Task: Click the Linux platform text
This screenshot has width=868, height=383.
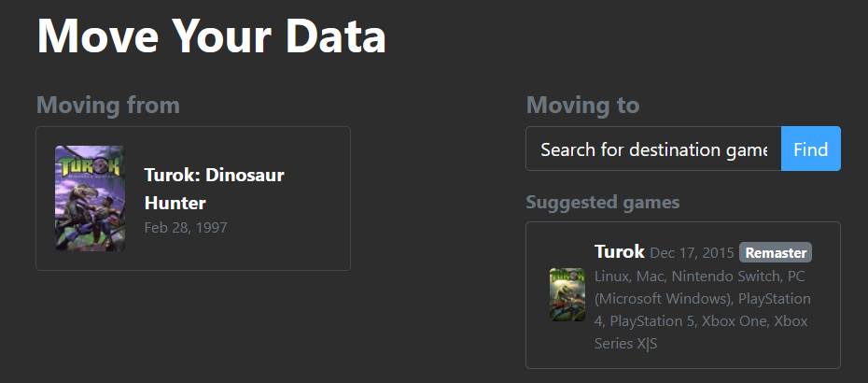Action: pos(613,277)
